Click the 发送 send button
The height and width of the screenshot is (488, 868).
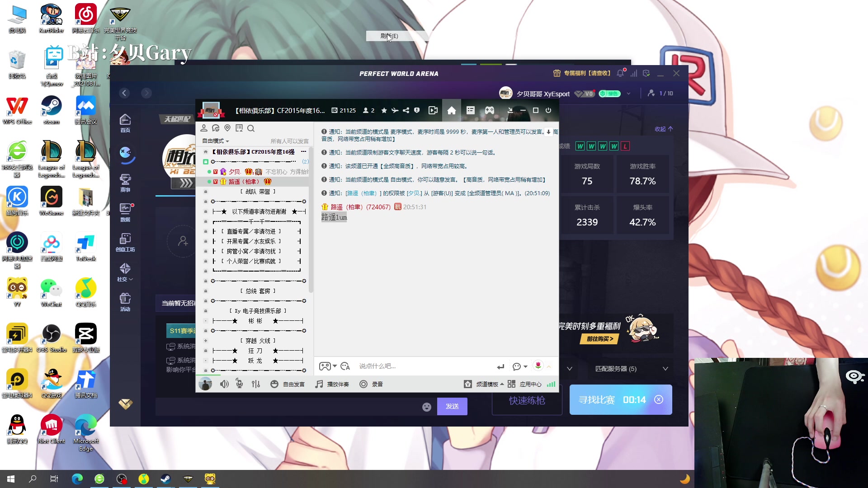coord(452,406)
